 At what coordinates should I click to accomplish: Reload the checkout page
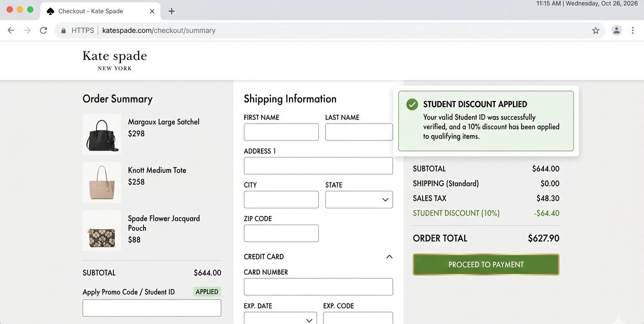pyautogui.click(x=43, y=31)
